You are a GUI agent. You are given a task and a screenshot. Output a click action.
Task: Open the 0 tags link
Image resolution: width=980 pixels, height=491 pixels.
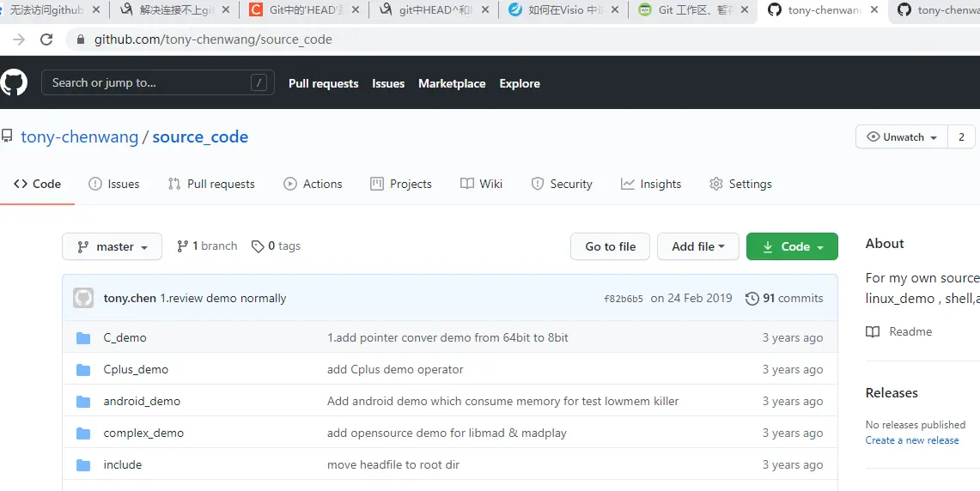pyautogui.click(x=276, y=246)
